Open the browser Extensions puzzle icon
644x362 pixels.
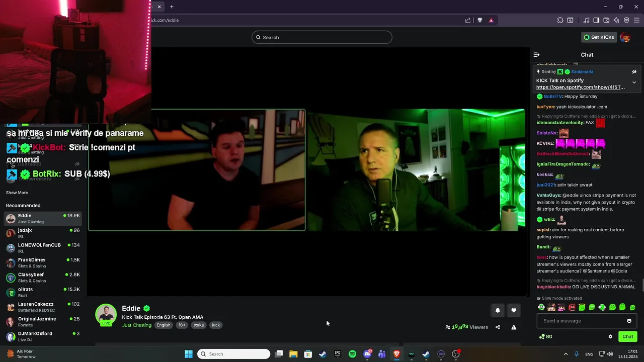coord(560,20)
